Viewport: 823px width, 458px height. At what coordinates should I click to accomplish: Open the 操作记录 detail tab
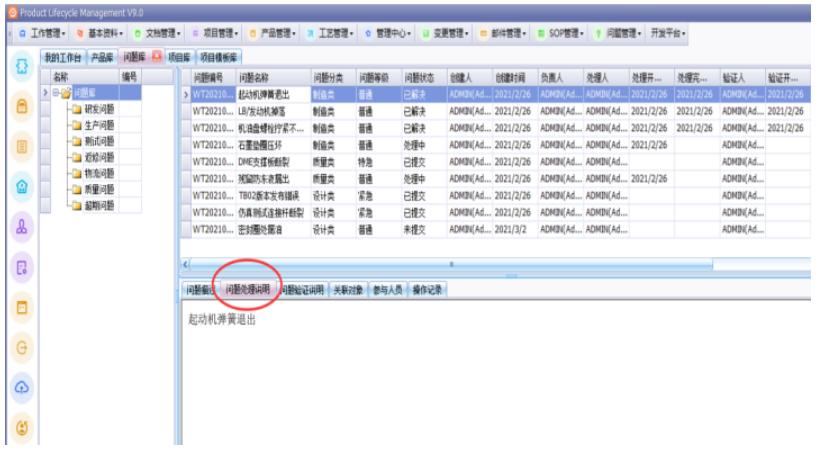point(427,290)
